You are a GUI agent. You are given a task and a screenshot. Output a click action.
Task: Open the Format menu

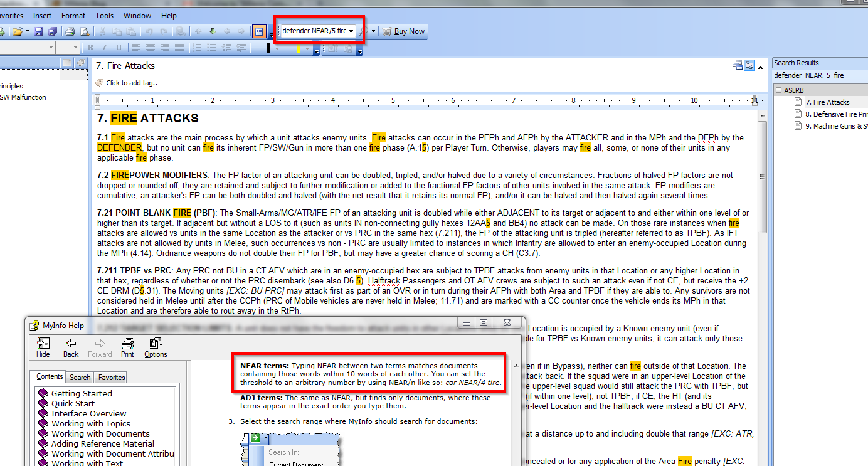(x=73, y=15)
